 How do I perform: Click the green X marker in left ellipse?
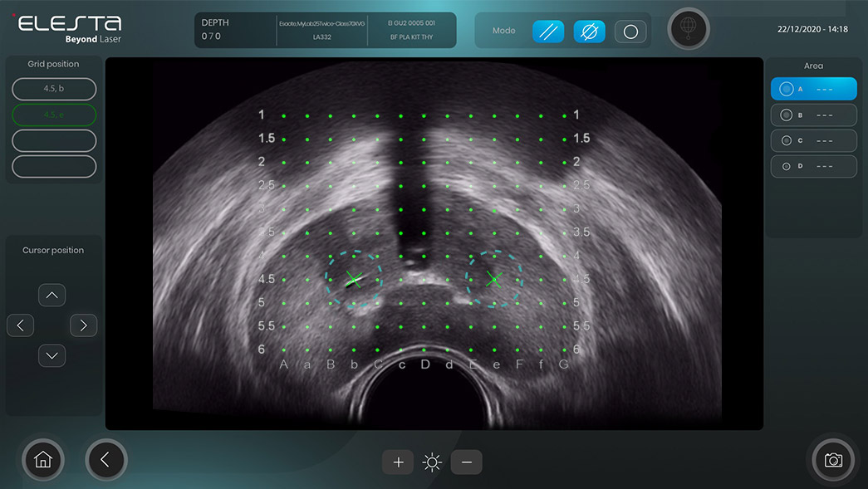tap(354, 280)
